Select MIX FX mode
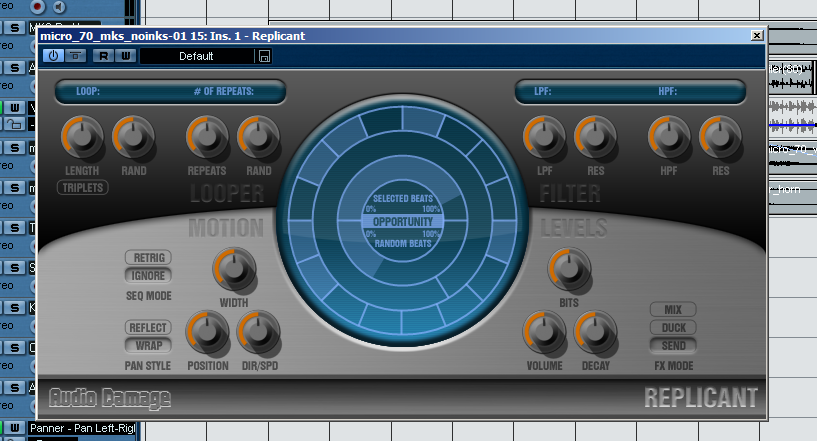 coord(673,310)
